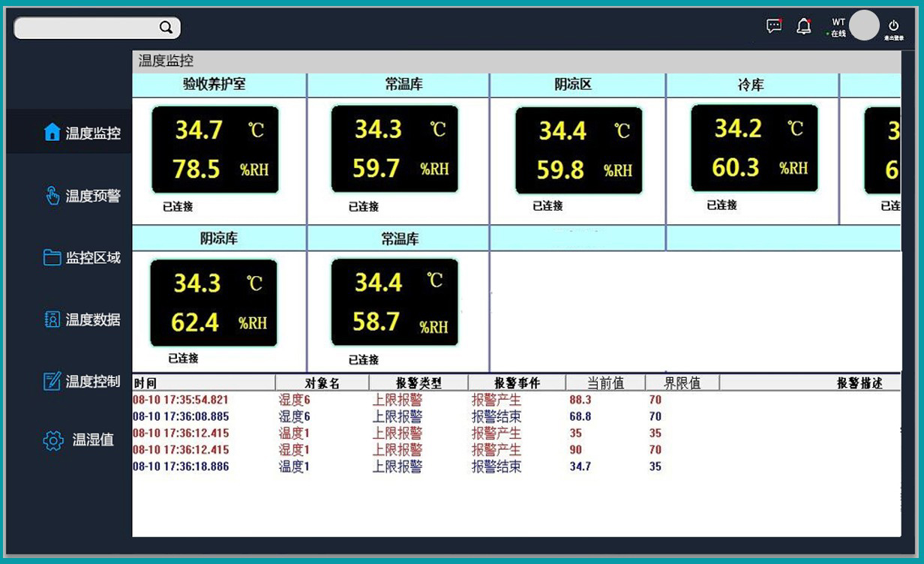Select the 湿度6 报警产生 alarm row
This screenshot has width=924, height=564.
397,400
